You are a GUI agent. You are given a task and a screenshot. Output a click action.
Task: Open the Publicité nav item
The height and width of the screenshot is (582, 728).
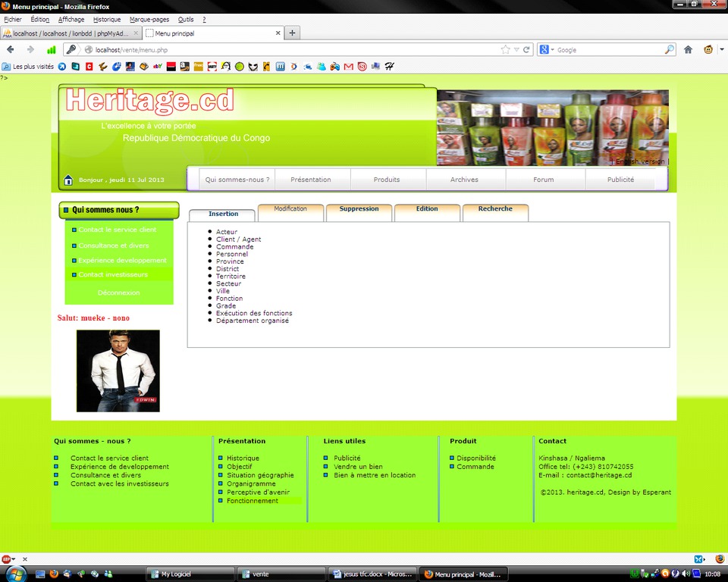620,180
